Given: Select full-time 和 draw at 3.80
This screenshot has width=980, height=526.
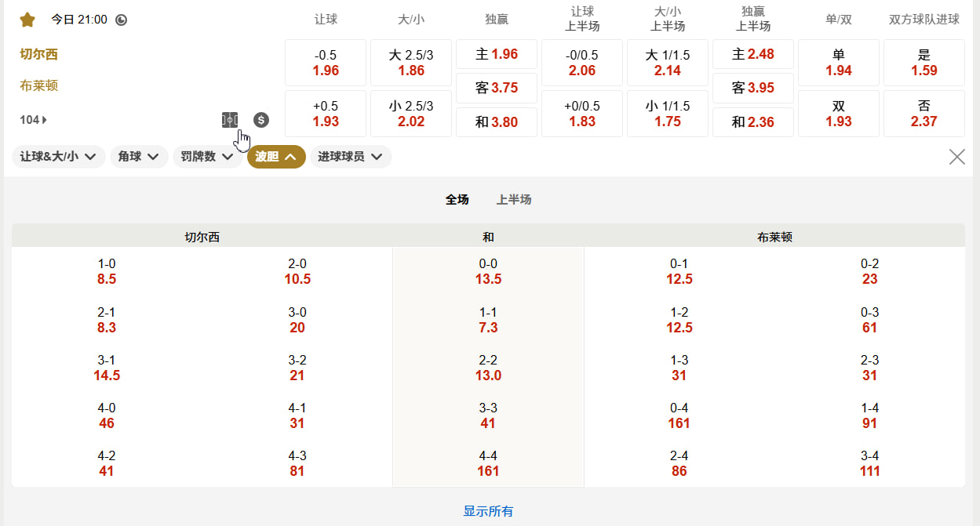Looking at the screenshot, I should point(497,122).
